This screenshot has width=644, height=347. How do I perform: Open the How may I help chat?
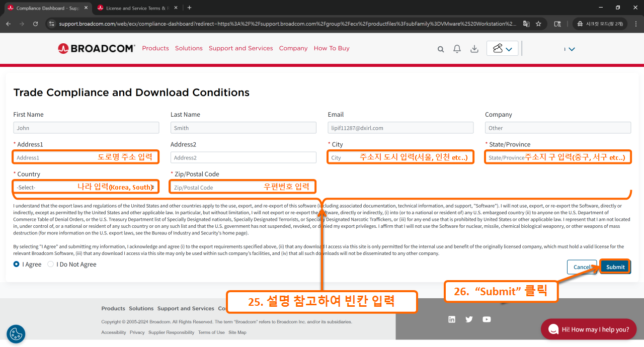(589, 329)
